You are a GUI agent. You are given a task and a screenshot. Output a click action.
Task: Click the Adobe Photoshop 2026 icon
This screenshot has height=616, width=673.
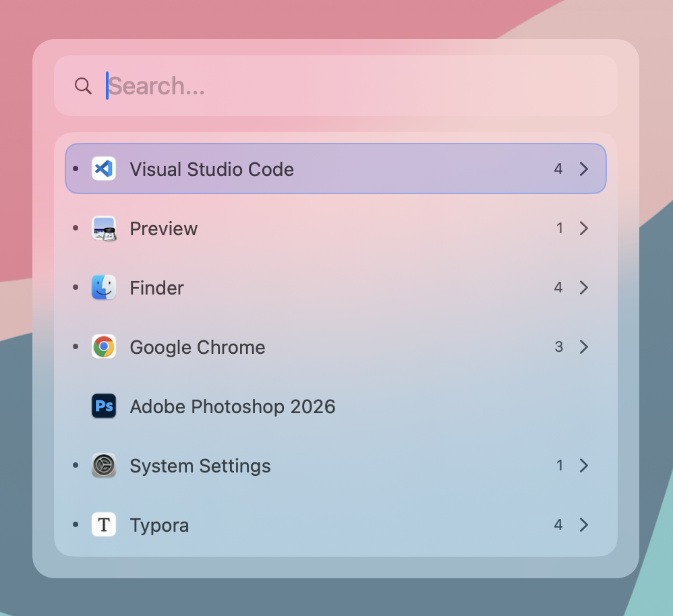104,406
